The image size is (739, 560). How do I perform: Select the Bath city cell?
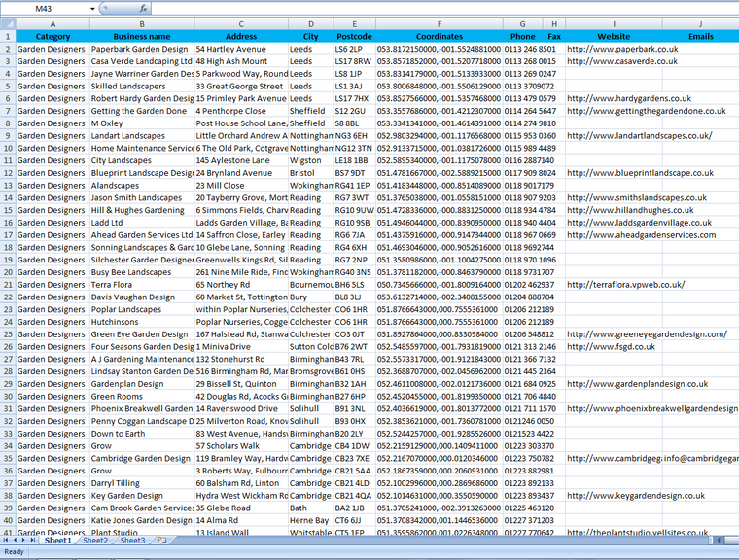(311, 508)
